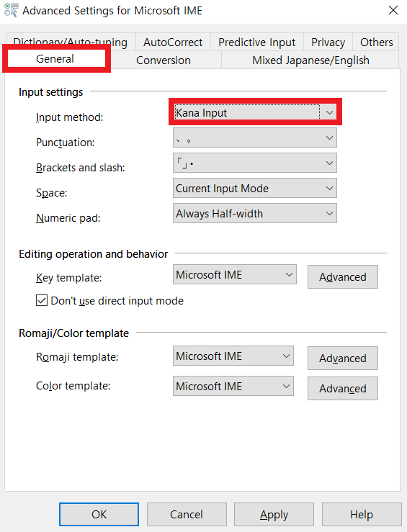Expand the Romaji template dropdown
The image size is (407, 532).
[x=233, y=356]
